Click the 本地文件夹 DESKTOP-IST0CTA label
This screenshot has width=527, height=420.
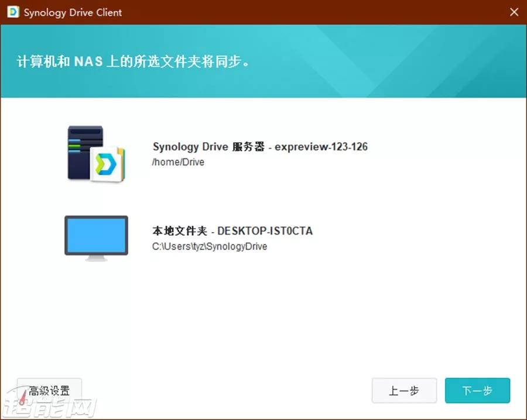[x=232, y=231]
